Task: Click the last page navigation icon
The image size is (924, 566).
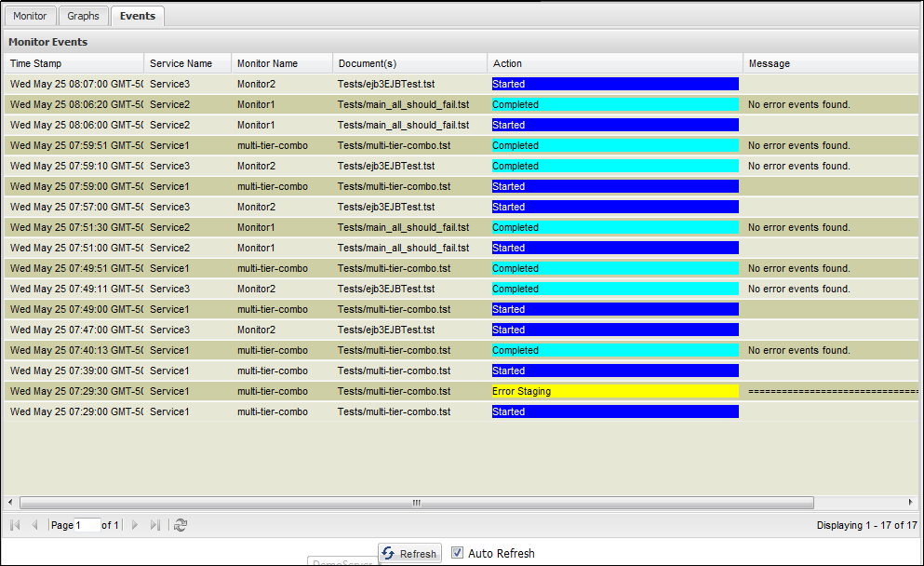Action: point(155,525)
